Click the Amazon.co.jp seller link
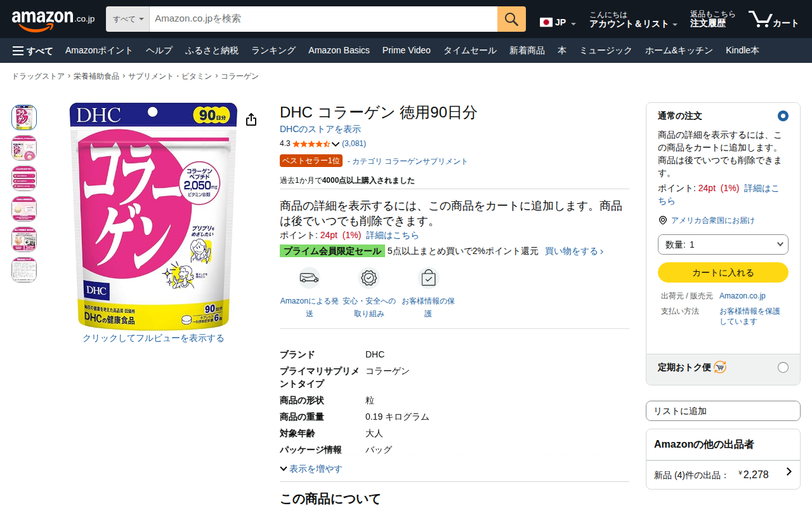 (742, 296)
